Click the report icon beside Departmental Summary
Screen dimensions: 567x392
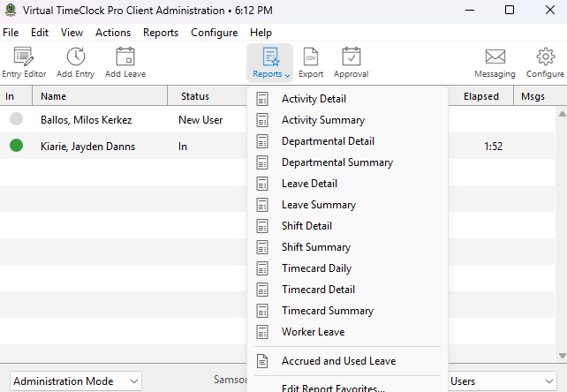tap(262, 162)
